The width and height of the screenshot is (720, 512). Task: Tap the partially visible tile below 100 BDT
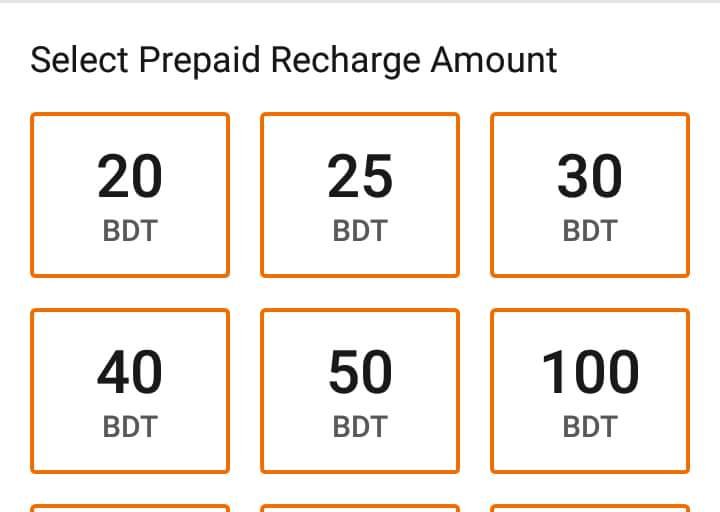click(590, 507)
